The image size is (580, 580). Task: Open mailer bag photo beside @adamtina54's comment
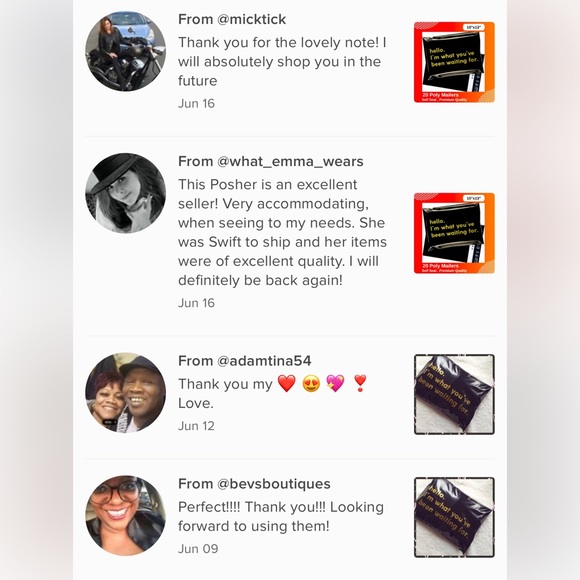tap(454, 394)
